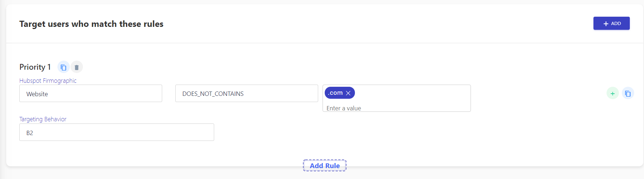Open the DOES_NOT_CONTAINS operator dropdown
Image resolution: width=644 pixels, height=179 pixels.
coord(247,93)
